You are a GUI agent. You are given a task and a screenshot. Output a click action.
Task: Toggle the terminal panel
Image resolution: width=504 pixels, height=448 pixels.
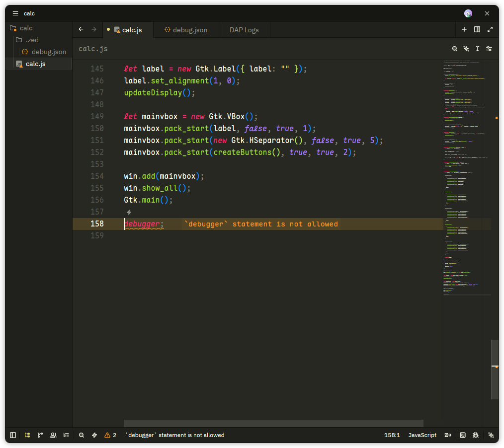[x=463, y=435]
